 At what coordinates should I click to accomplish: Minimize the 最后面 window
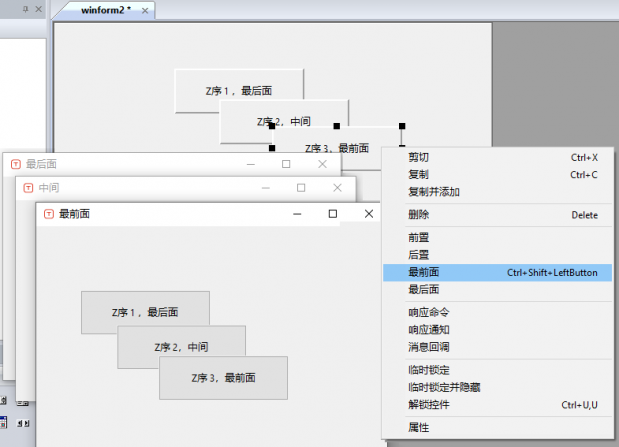pyautogui.click(x=251, y=164)
